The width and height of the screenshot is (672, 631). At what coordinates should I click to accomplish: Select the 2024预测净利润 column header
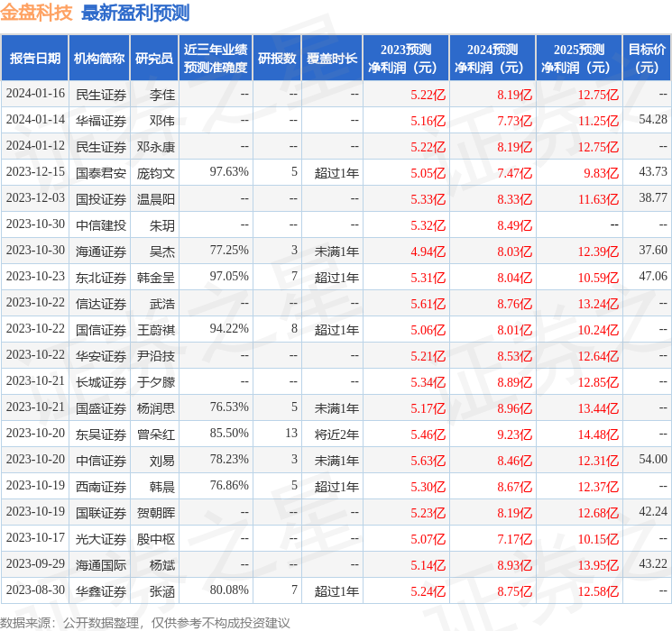492,58
